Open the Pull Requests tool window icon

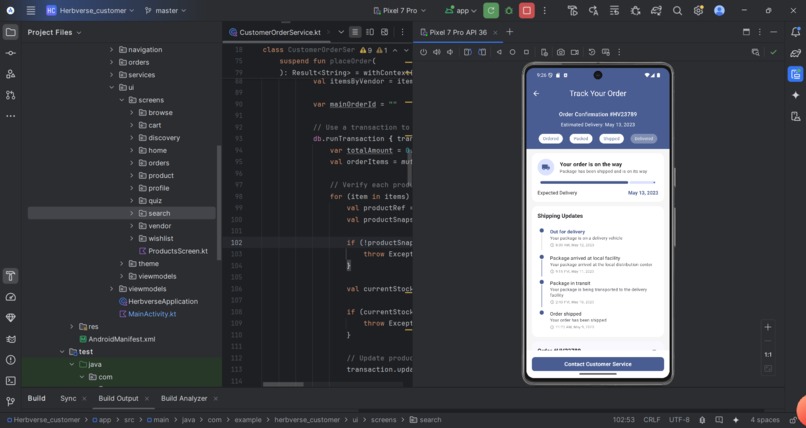click(10, 95)
